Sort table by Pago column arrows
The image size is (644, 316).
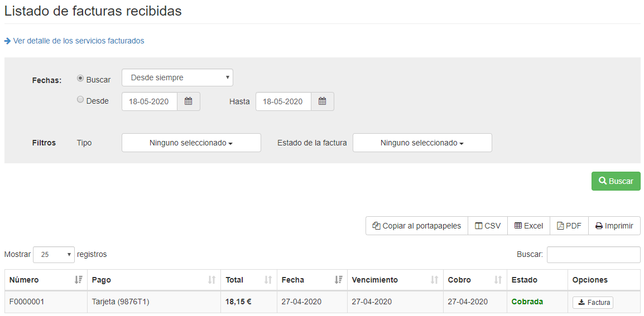pos(212,280)
